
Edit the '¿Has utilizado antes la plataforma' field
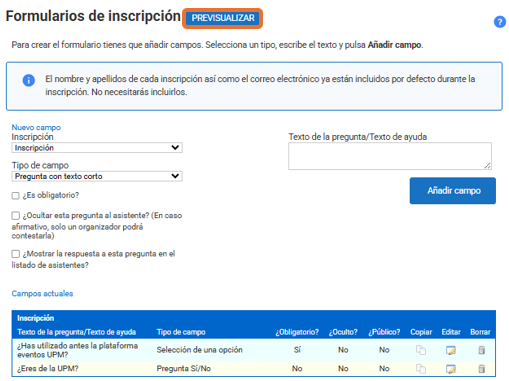coord(451,350)
